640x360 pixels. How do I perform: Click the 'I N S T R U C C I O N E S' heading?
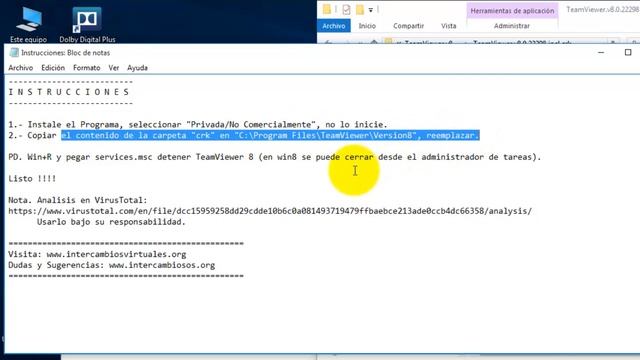pyautogui.click(x=69, y=92)
